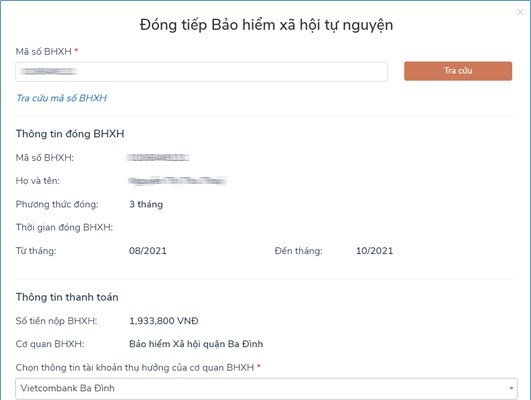Click the Thông tin đóng BHXH heading

coord(70,134)
